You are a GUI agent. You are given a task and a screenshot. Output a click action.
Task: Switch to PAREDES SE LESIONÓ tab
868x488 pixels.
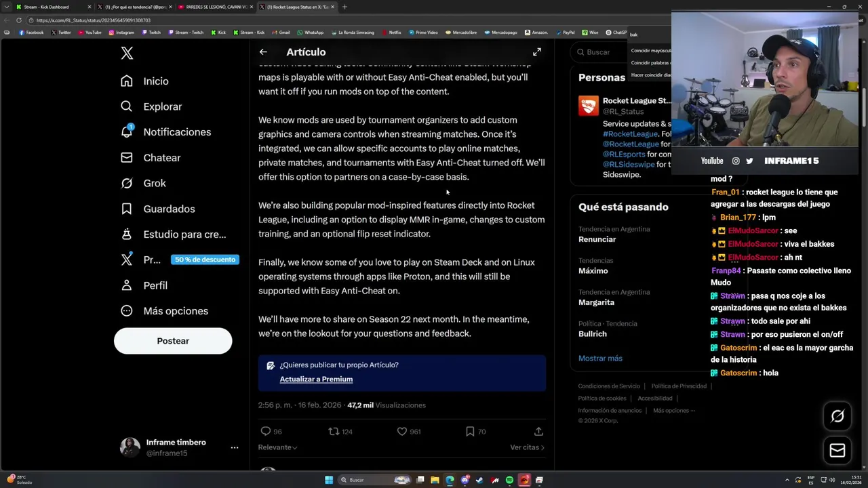[215, 7]
